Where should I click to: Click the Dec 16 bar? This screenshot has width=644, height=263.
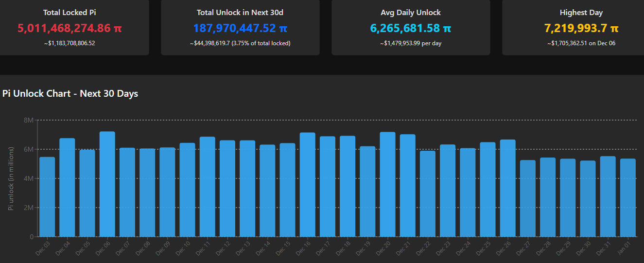pyautogui.click(x=308, y=185)
